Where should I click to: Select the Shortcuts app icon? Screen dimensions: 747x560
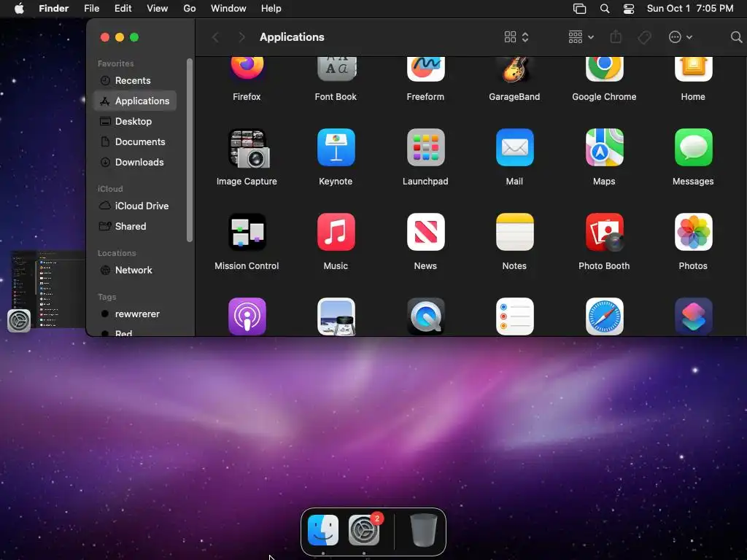coord(693,316)
